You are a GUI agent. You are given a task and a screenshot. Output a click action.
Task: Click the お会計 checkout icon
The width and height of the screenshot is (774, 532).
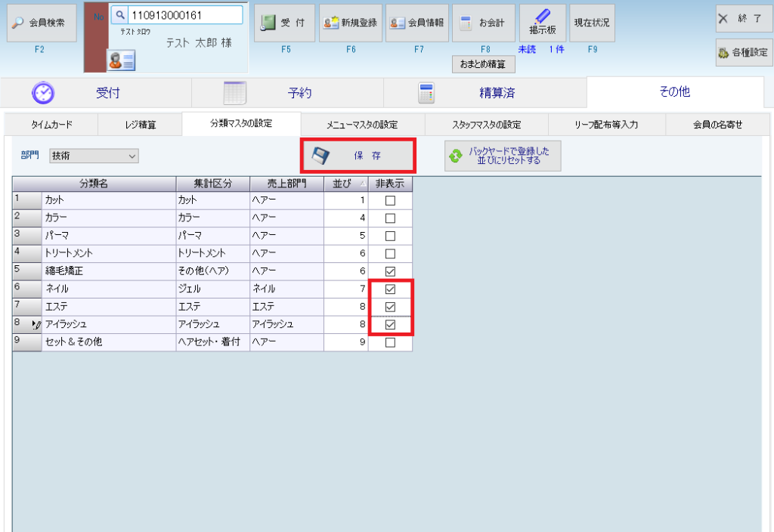483,23
